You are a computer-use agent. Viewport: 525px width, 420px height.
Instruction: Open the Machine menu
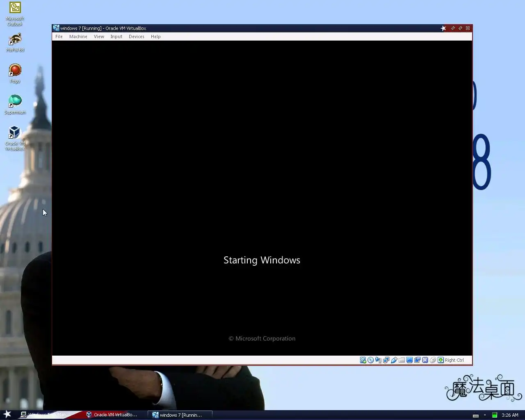(78, 37)
